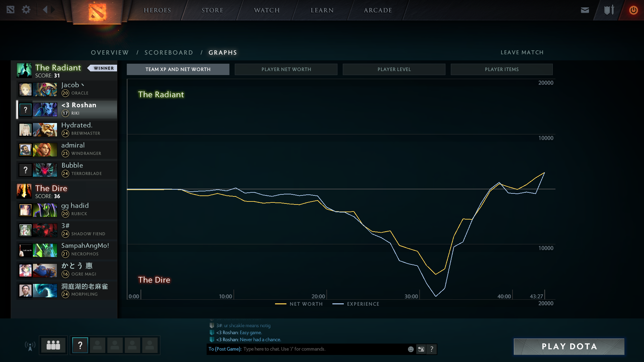Click Hydrated.'s player avatar
The height and width of the screenshot is (362, 644).
[x=25, y=130]
